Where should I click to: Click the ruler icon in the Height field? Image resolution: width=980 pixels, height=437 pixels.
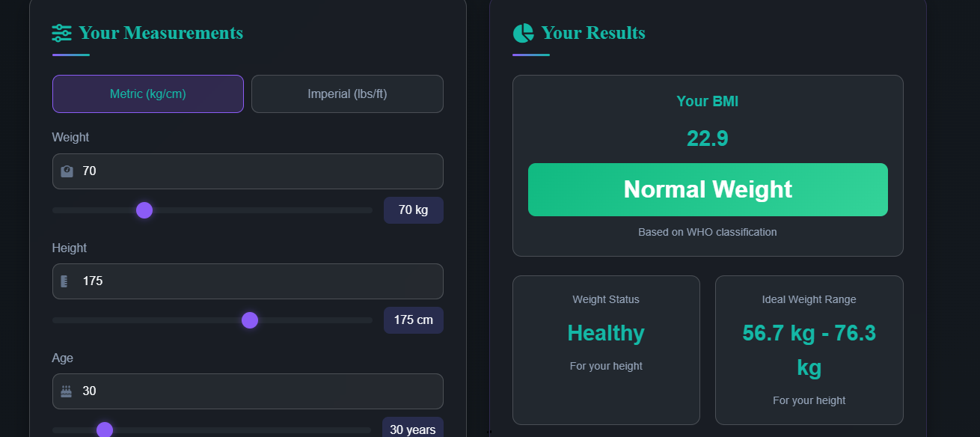(66, 281)
